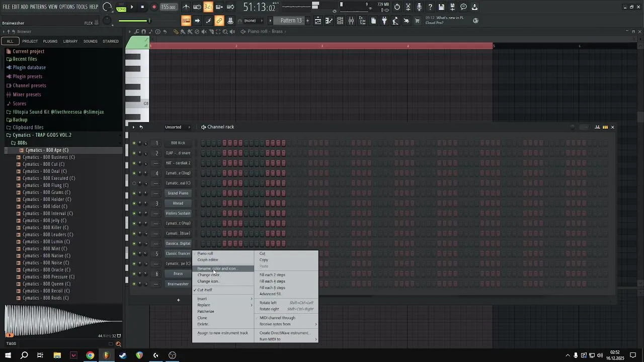Open the Browser view icon in toolbar

[362, 21]
